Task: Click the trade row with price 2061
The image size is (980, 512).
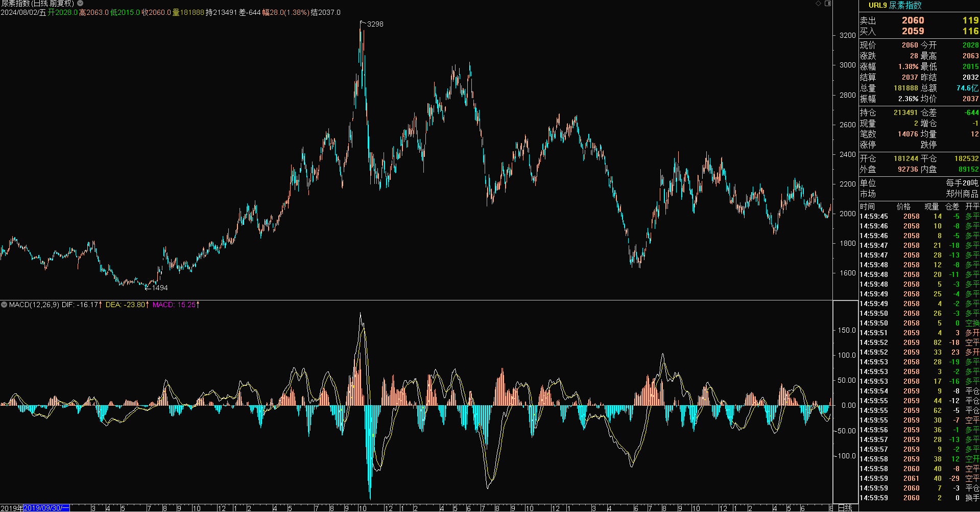Action: click(919, 478)
